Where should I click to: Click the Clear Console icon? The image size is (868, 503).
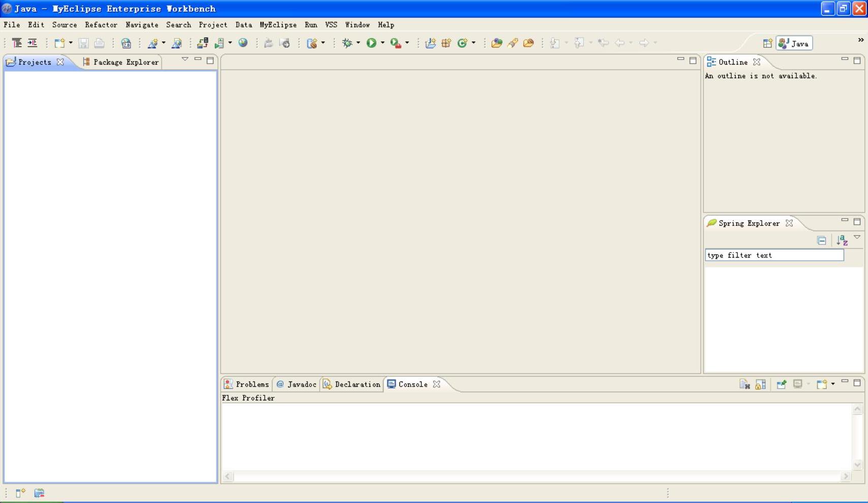coord(745,385)
